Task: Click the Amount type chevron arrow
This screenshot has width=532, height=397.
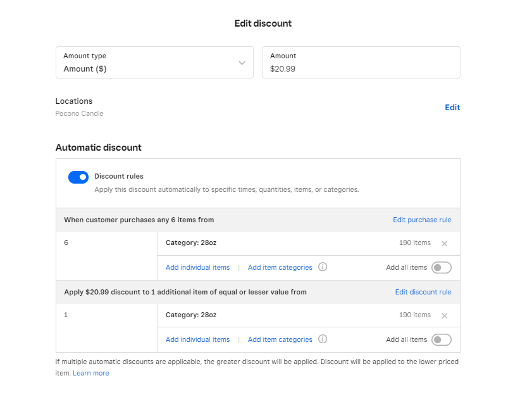Action: click(242, 63)
